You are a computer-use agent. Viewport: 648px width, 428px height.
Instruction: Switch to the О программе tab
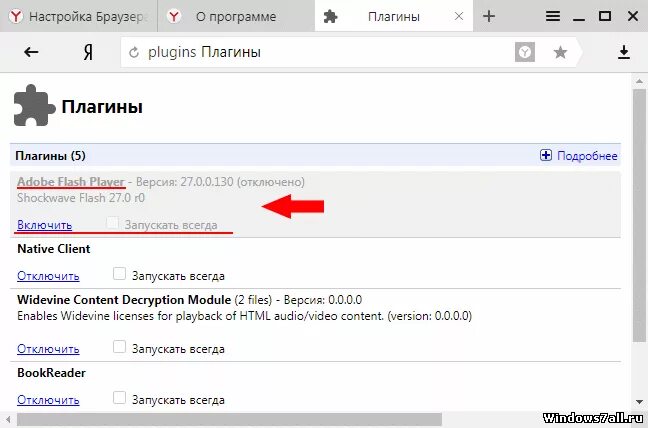pyautogui.click(x=236, y=16)
